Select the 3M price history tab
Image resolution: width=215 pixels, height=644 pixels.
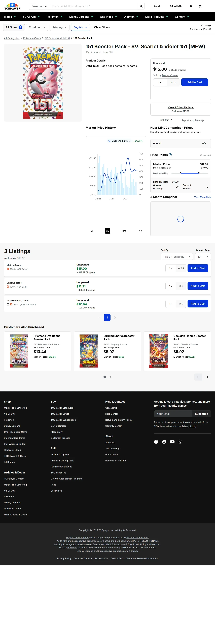(x=108, y=231)
